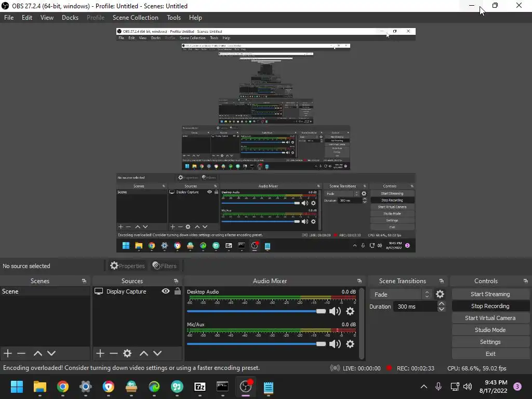Adjust Mic/Aux volume slider
The height and width of the screenshot is (399, 532).
(256, 344)
